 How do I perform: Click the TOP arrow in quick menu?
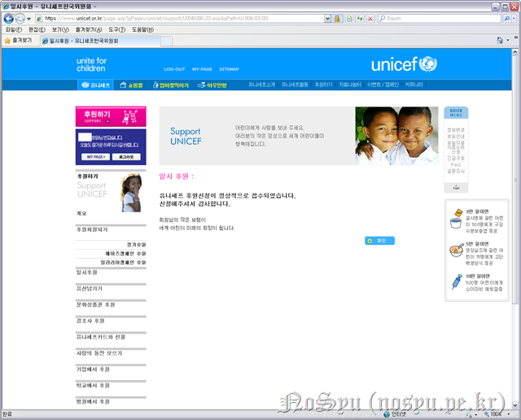pos(456,187)
